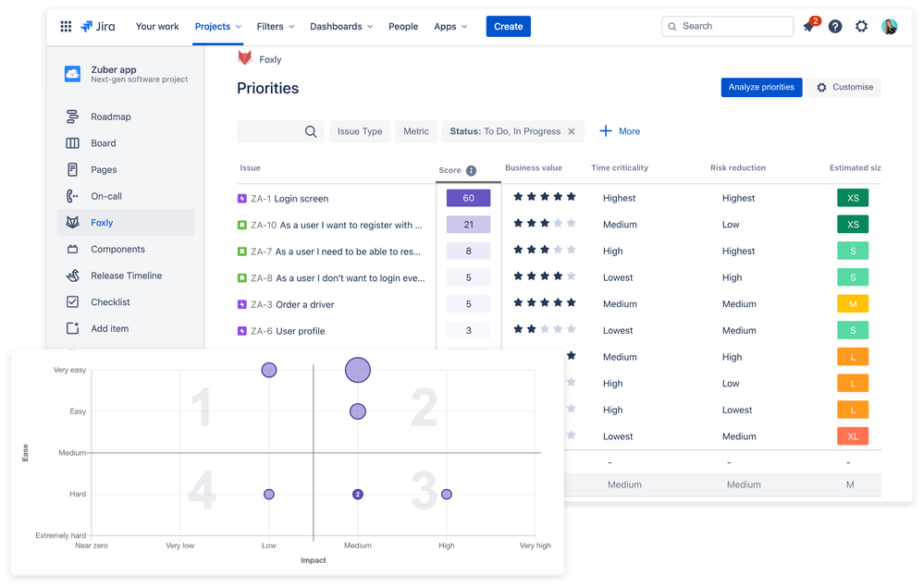
Task: Click the ZA-1 epic type icon
Action: (241, 199)
